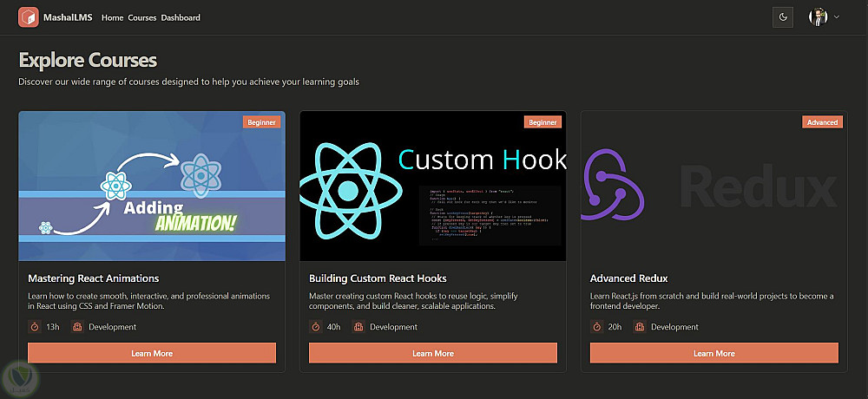Click the 40h duration text
This screenshot has height=399, width=868.
[x=334, y=327]
